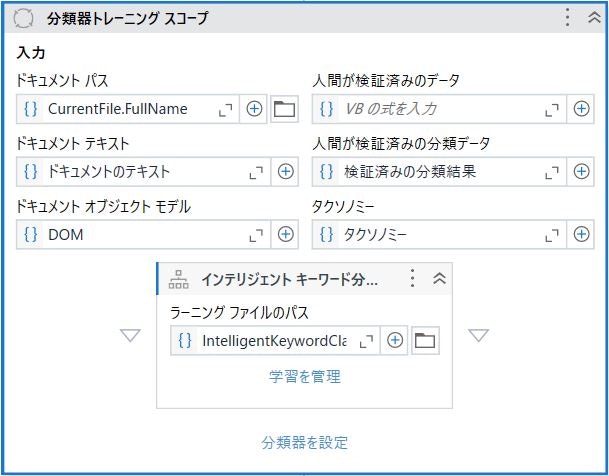Select the 分類器トレーニング スコープ title text
The width and height of the screenshot is (609, 476).
point(128,18)
